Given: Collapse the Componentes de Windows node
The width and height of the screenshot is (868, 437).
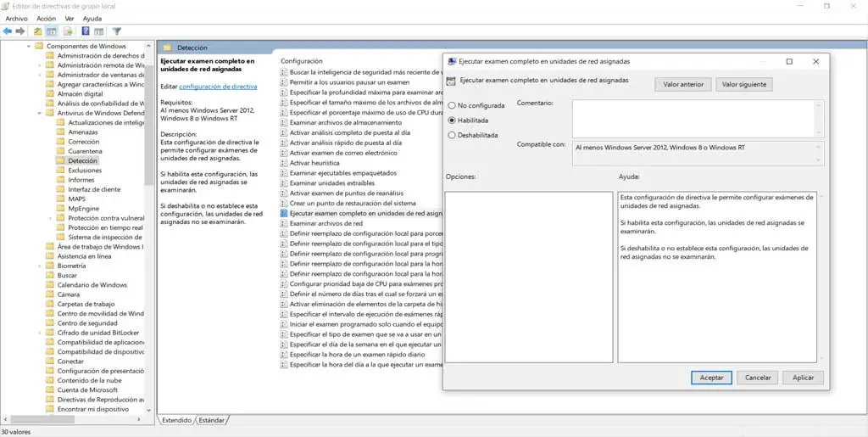Looking at the screenshot, I should pyautogui.click(x=29, y=46).
